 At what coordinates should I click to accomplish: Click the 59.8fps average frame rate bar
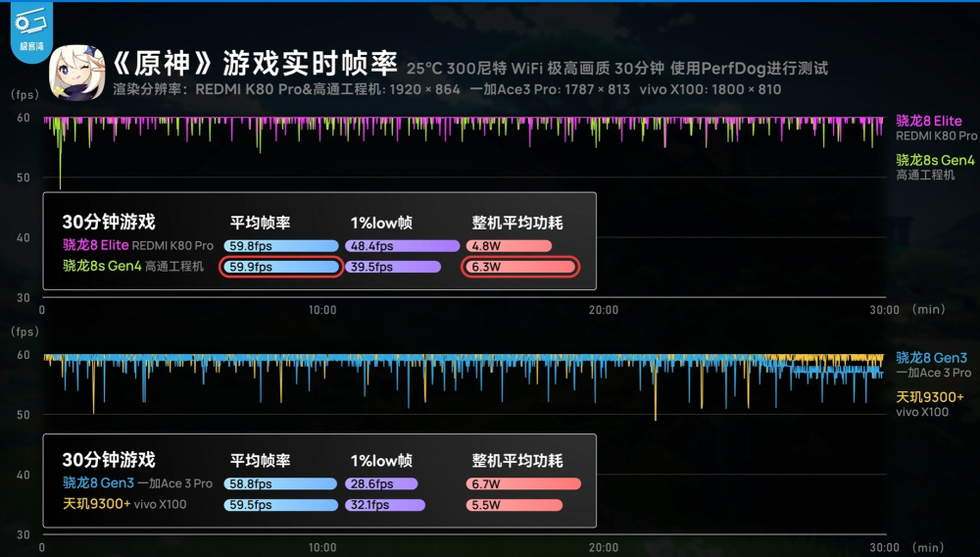pyautogui.click(x=281, y=246)
